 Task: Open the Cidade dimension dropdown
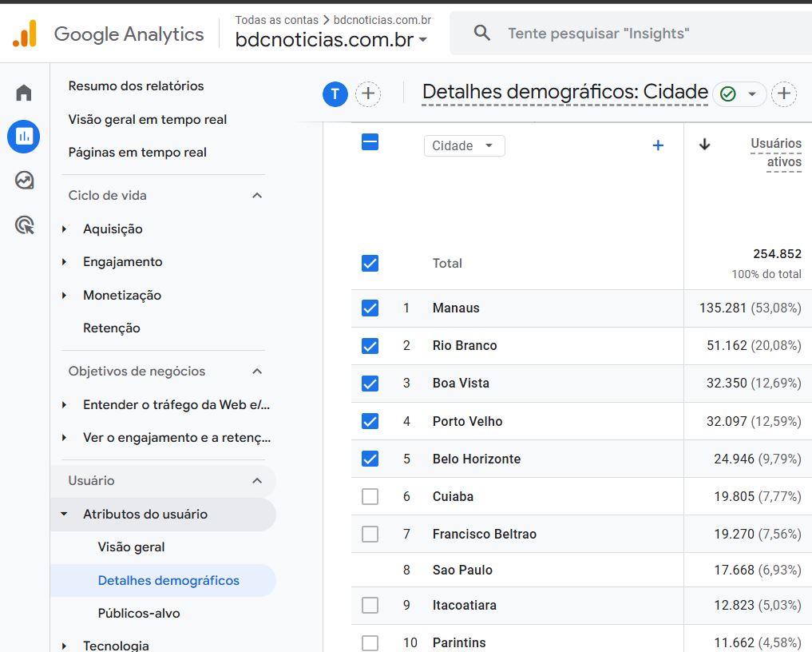(464, 145)
